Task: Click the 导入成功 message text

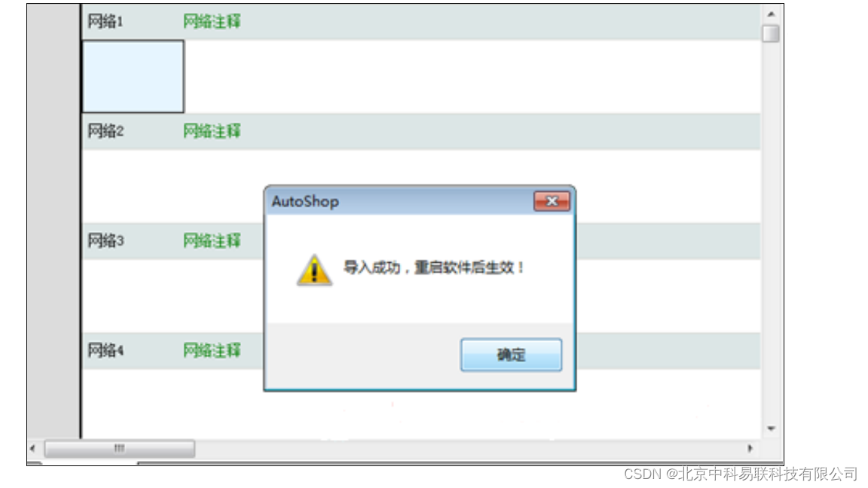Action: coord(434,268)
